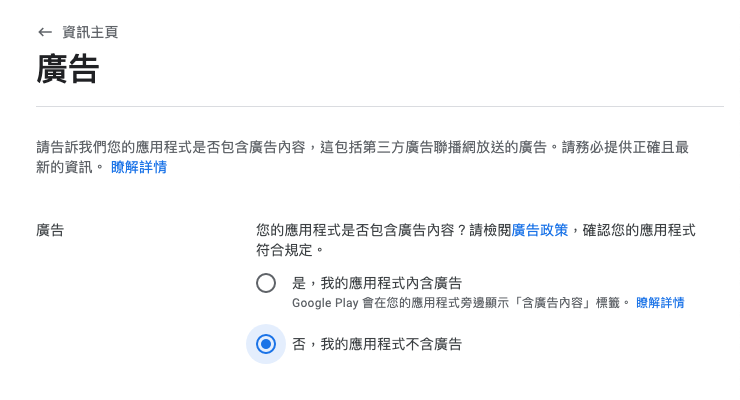Screen dimensions: 740x400
Task: Select the 否 radio button circle
Action: (x=266, y=344)
